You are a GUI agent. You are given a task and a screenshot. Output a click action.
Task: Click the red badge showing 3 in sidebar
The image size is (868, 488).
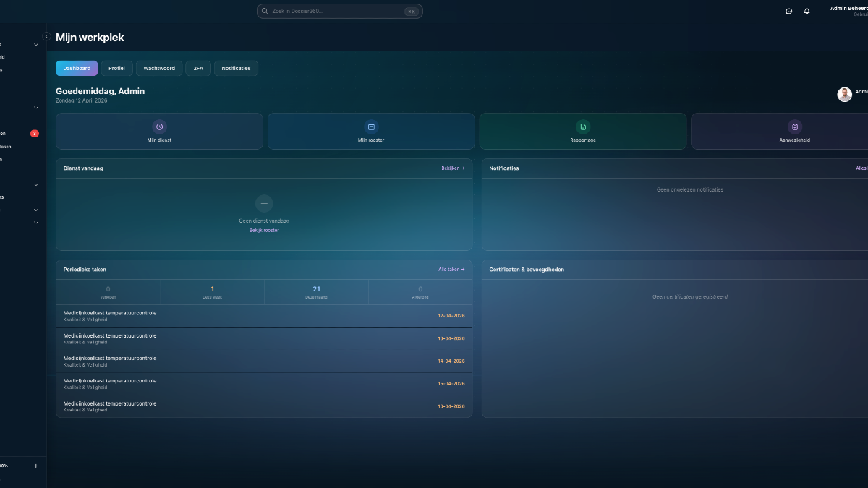[35, 133]
